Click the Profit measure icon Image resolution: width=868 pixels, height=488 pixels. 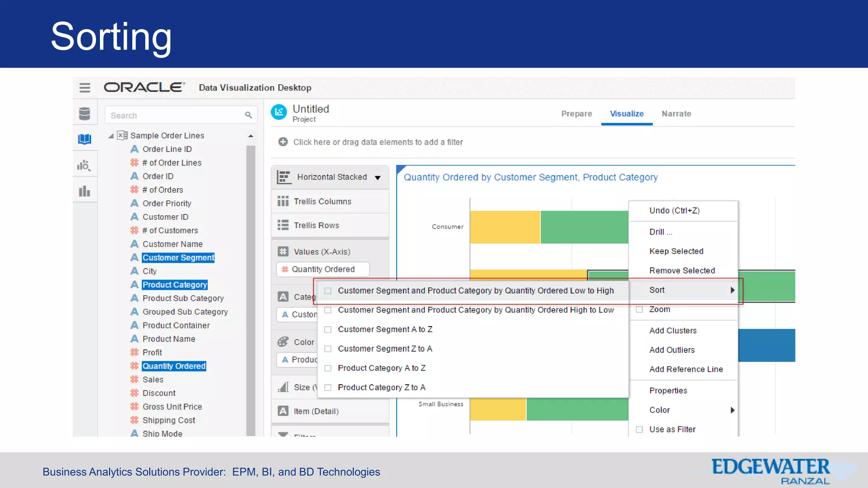tap(134, 352)
